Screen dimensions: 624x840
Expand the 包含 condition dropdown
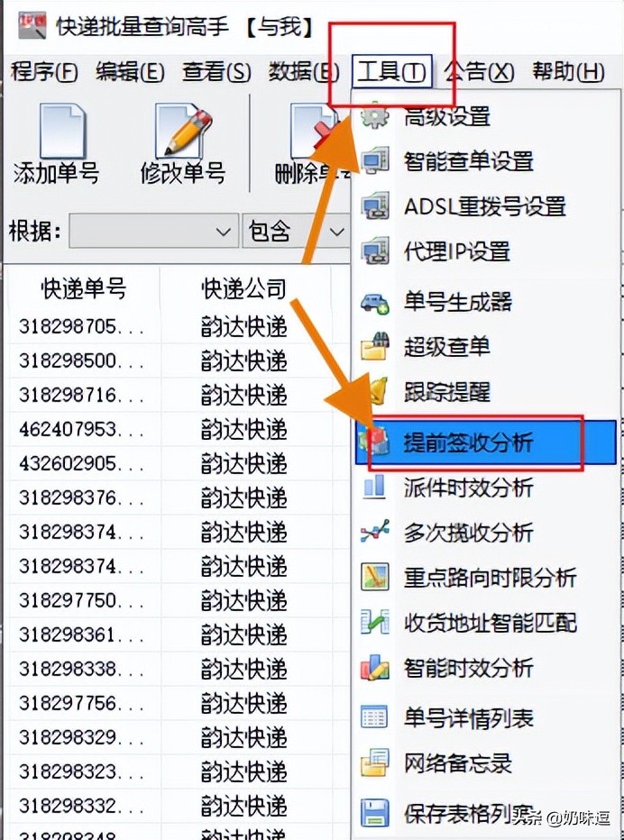(296, 232)
